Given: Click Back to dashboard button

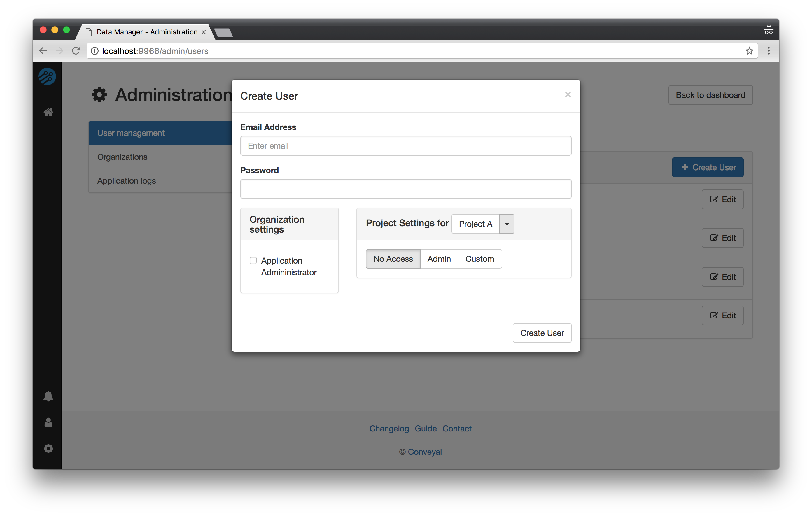Looking at the screenshot, I should [x=710, y=95].
